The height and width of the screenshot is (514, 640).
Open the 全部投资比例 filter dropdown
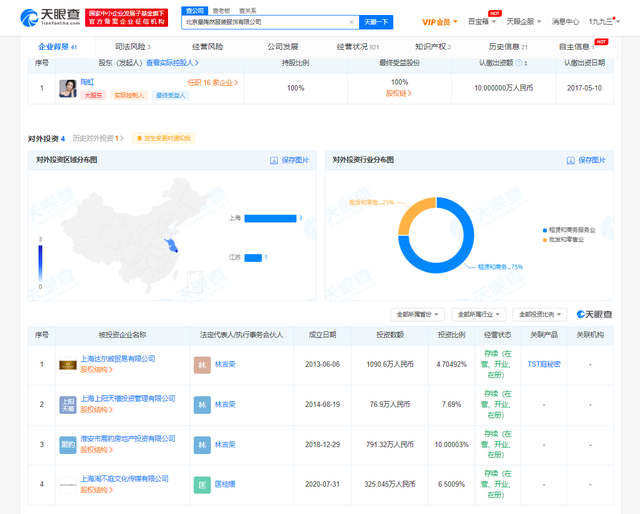[x=540, y=314]
